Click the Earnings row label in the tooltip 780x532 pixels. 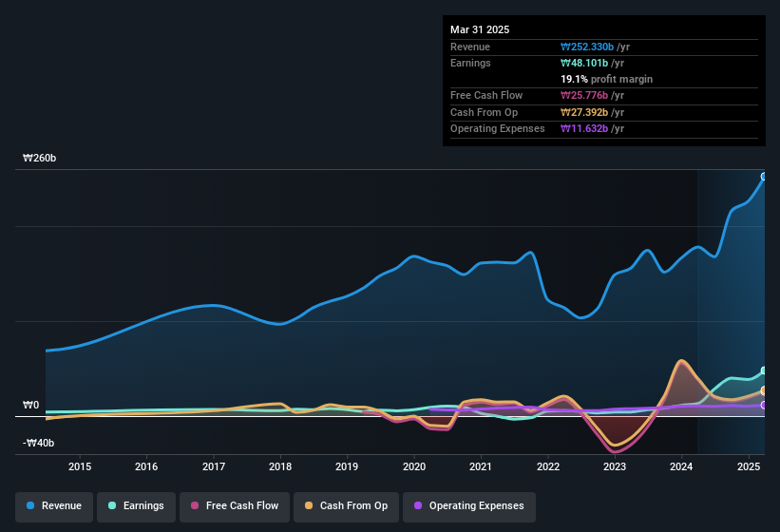(470, 63)
